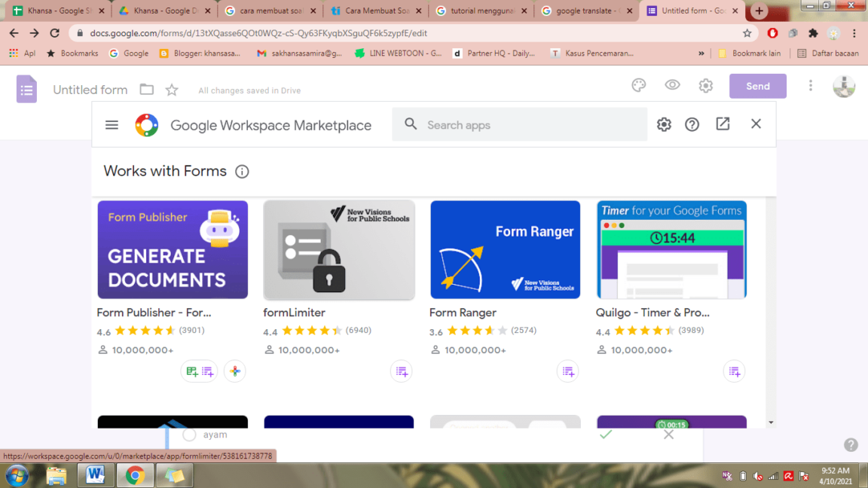The image size is (868, 488).
Task: Star the Untitled form
Action: point(172,90)
